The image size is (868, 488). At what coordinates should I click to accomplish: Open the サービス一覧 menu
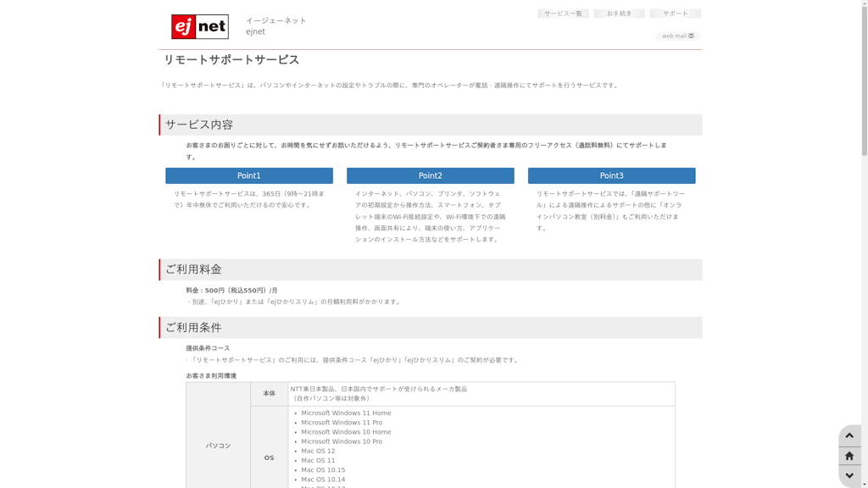(565, 14)
